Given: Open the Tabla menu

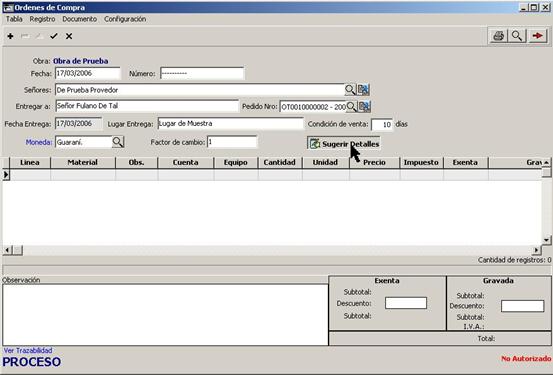Looking at the screenshot, I should click(x=14, y=19).
